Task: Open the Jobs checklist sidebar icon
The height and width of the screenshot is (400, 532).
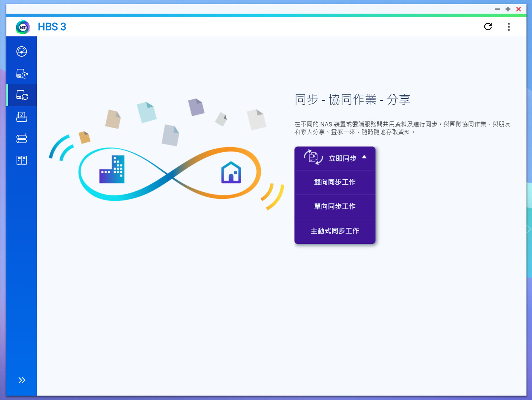Action: pos(22,117)
